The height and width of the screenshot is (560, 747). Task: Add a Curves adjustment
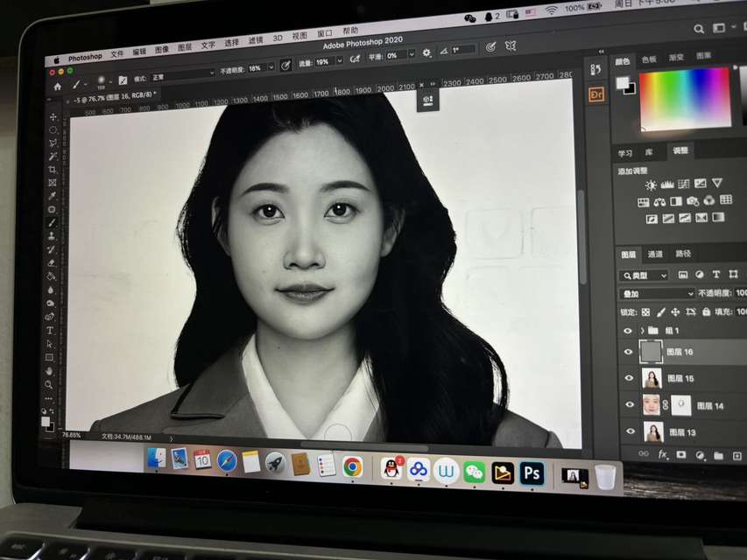click(x=684, y=184)
